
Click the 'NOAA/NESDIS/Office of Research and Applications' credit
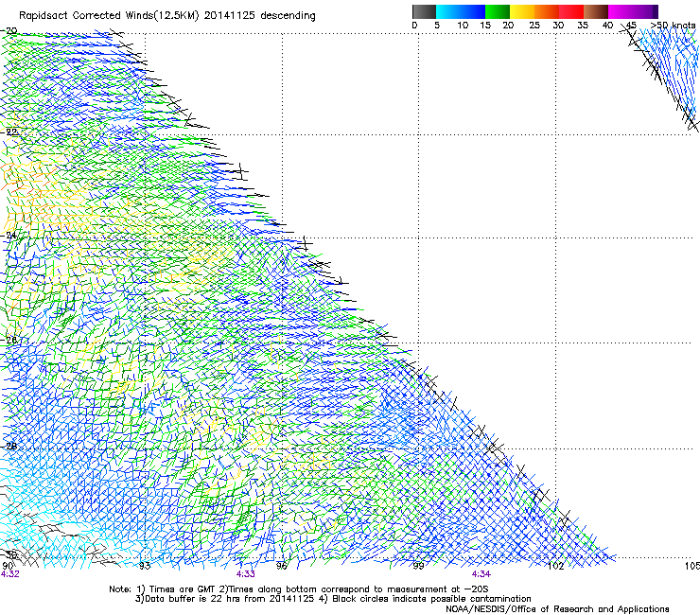coord(557,609)
